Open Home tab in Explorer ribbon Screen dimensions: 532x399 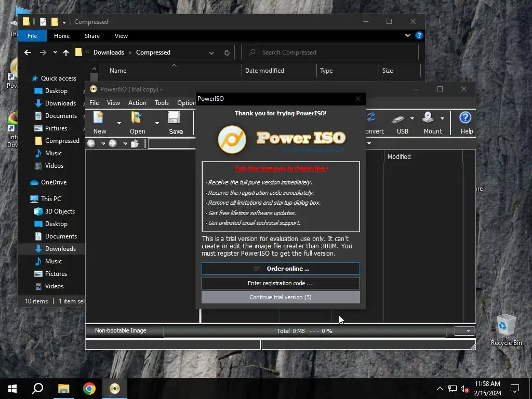[x=62, y=36]
